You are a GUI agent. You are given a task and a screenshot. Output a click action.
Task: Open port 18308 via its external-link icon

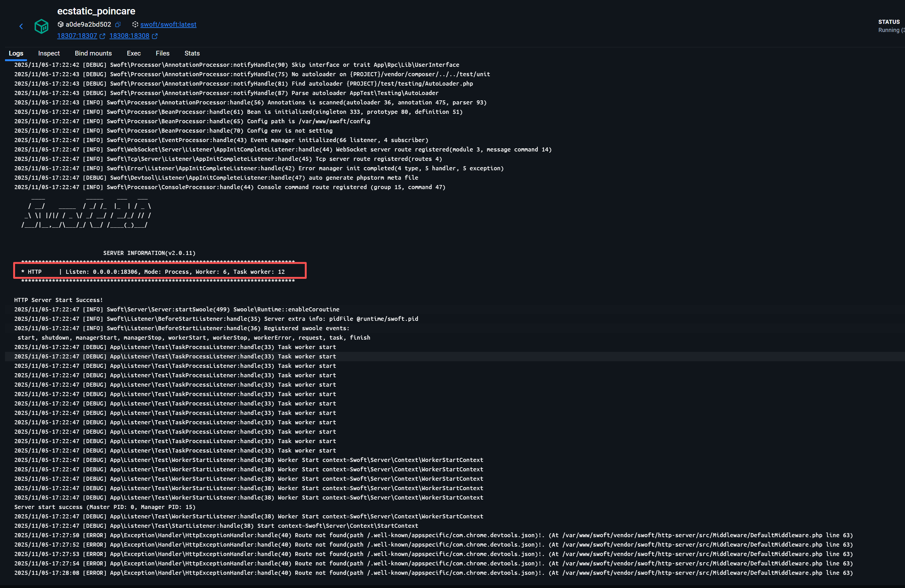pos(155,36)
